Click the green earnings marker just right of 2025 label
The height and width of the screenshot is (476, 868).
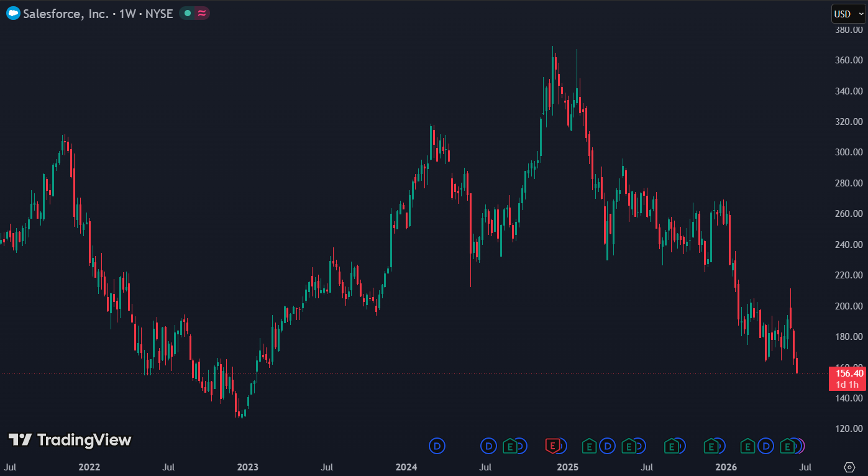(588, 446)
